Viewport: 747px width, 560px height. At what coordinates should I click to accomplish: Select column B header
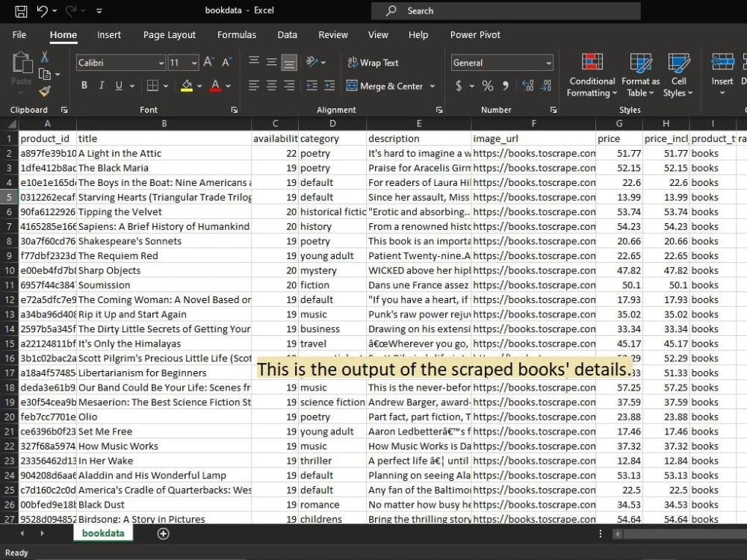164,124
